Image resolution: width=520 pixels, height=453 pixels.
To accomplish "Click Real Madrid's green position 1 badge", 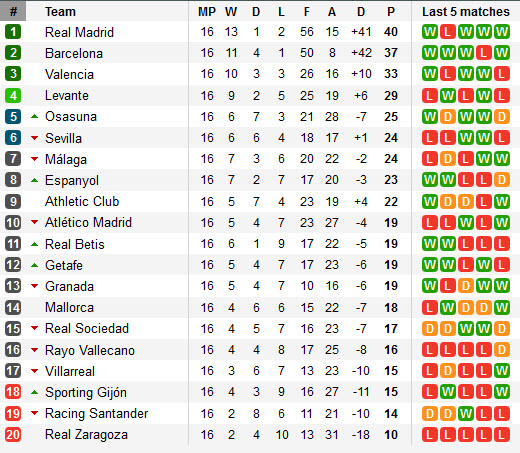I will click(13, 32).
